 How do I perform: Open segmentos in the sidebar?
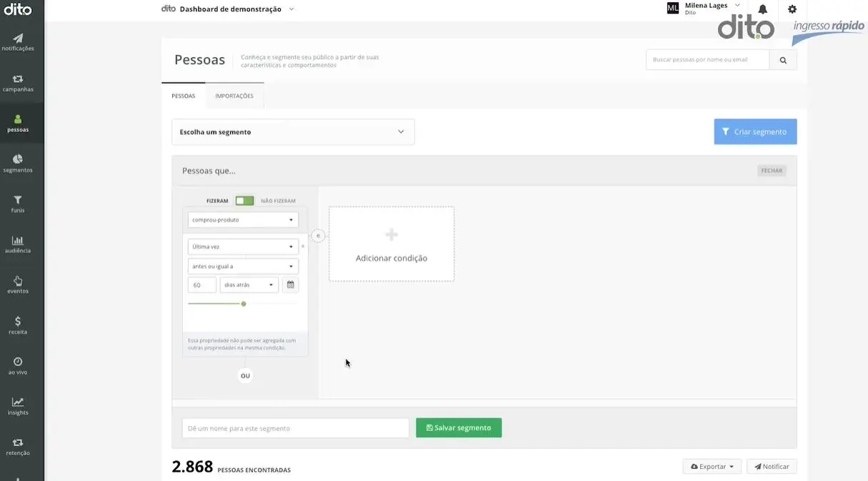[x=18, y=164]
